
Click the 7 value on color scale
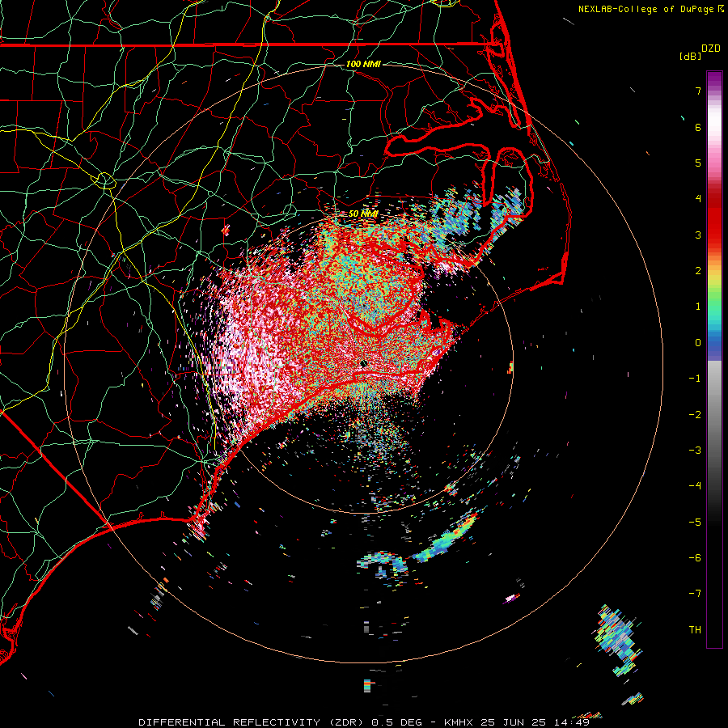(698, 91)
